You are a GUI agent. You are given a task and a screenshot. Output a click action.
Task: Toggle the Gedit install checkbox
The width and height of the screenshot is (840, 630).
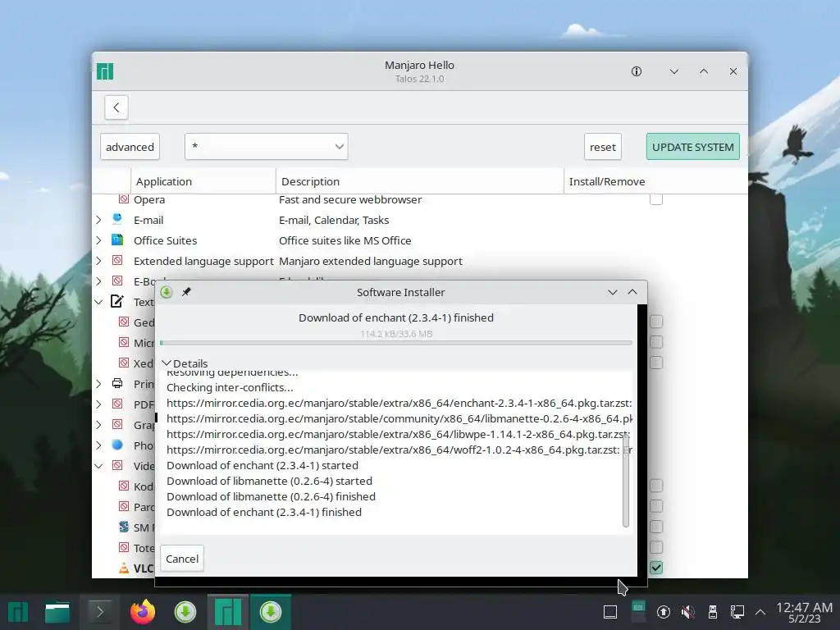[x=656, y=322]
